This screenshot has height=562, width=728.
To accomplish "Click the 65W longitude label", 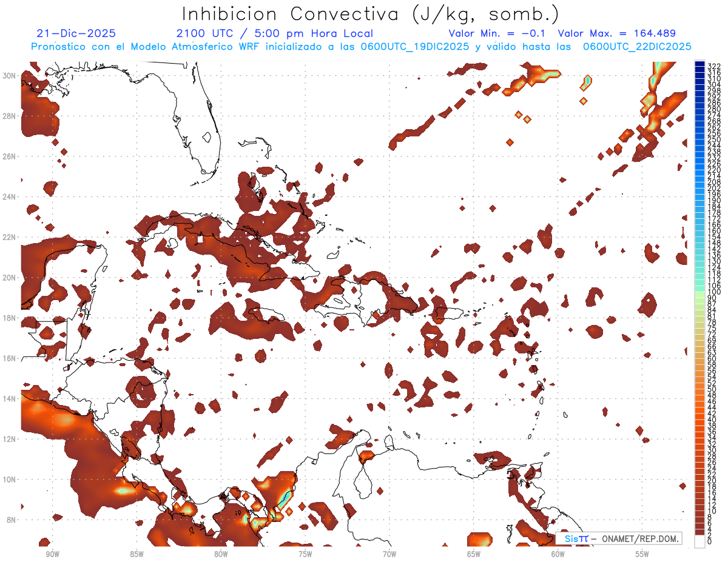I will click(x=474, y=554).
